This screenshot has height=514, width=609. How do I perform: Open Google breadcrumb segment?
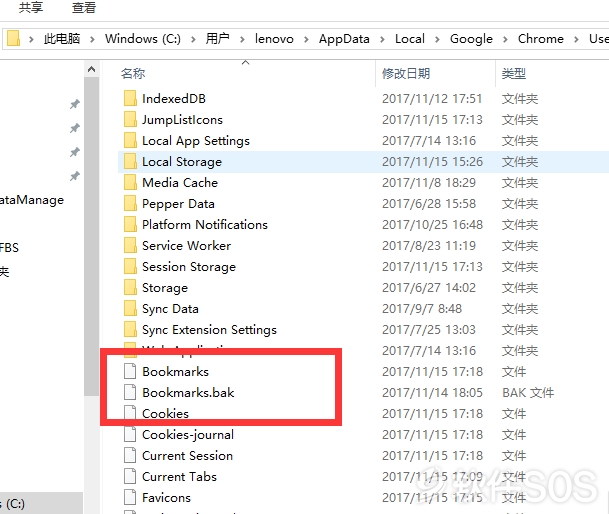click(471, 39)
